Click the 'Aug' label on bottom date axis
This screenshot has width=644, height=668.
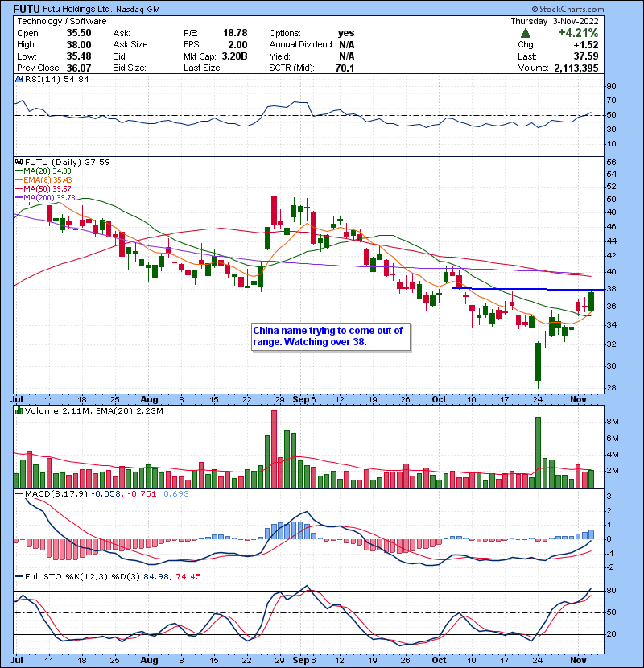click(149, 660)
